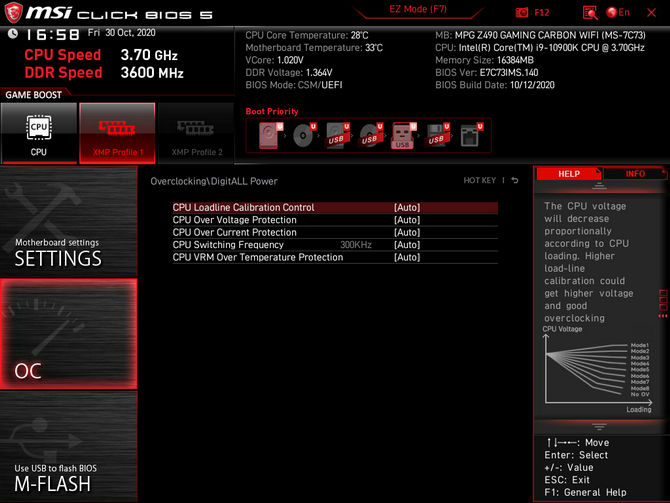Viewport: 670px width, 503px height.
Task: Go back with the return arrow icon
Action: coord(515,181)
